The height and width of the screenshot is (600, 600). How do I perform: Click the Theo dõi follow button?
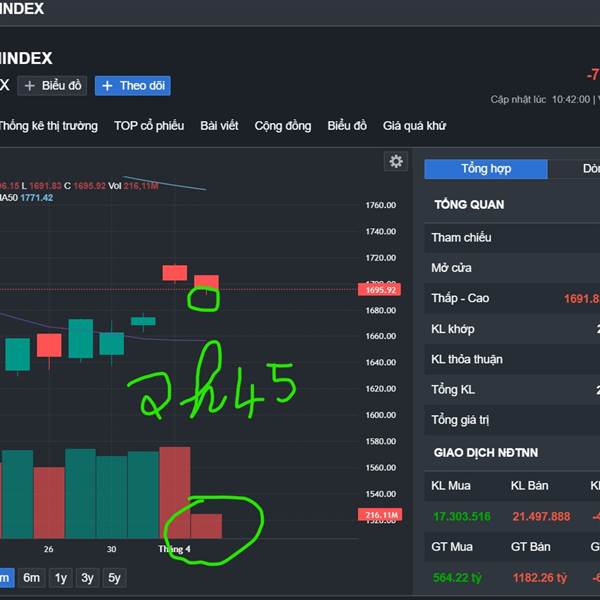132,86
